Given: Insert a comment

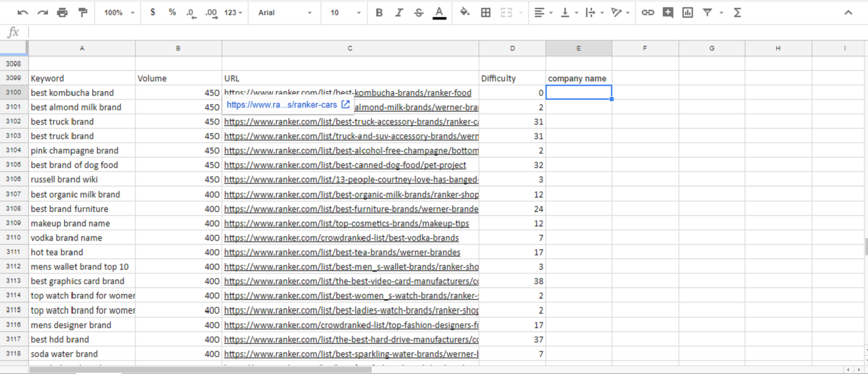Looking at the screenshot, I should click(x=668, y=12).
